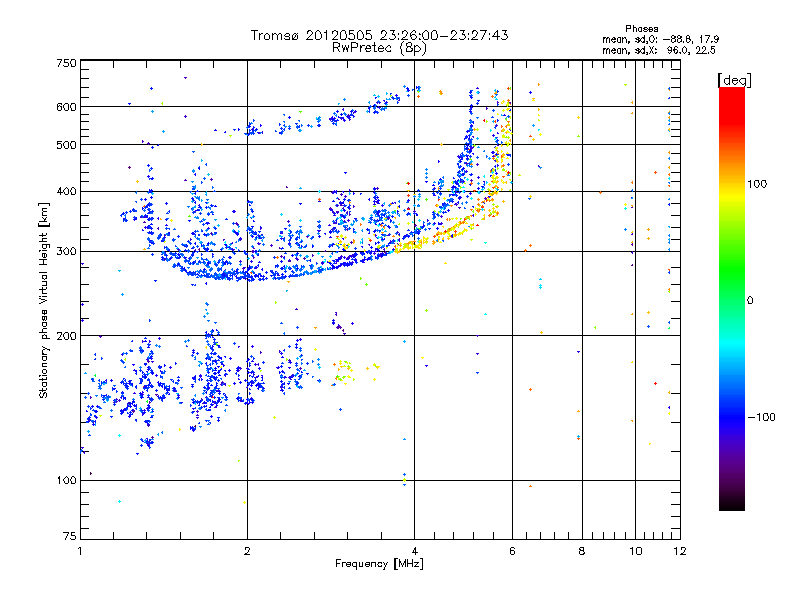The width and height of the screenshot is (800, 600).
Task: Click the x-axis label "1" MHz
Action: point(81,551)
